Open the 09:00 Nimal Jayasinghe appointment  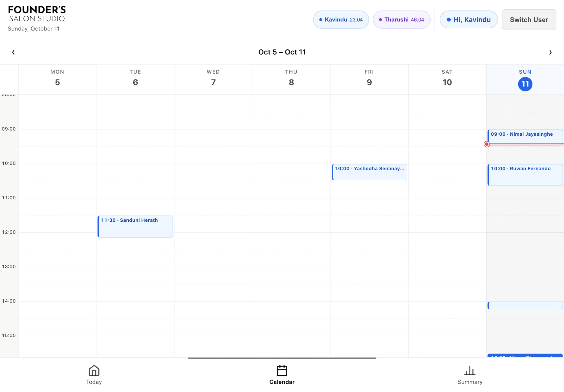click(525, 138)
